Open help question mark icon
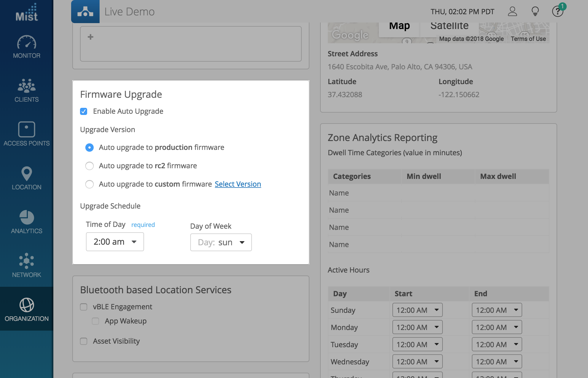Screen dimensions: 588x378 (557, 12)
